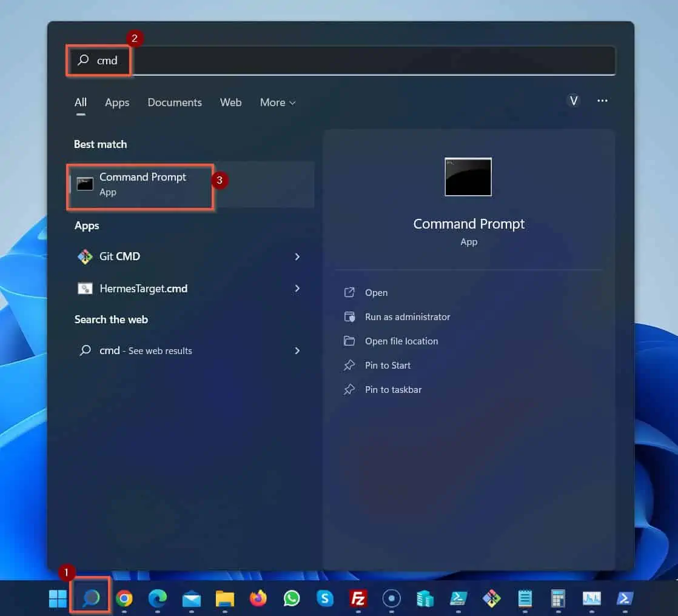
Task: Open the Mail app on taskbar
Action: [191, 599]
